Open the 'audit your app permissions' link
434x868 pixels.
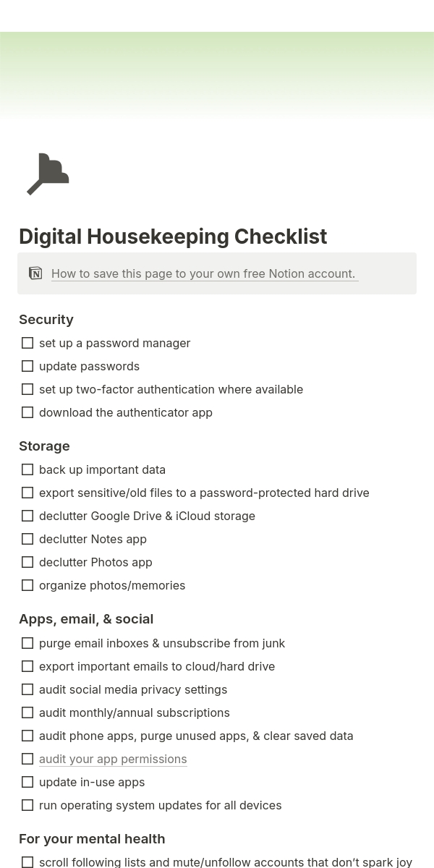(x=113, y=759)
